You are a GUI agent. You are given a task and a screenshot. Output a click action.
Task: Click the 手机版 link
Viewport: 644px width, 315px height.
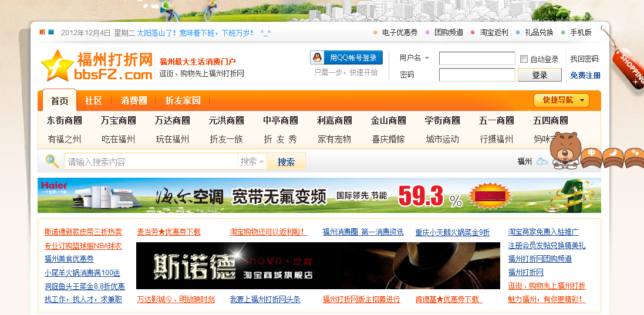[x=581, y=32]
